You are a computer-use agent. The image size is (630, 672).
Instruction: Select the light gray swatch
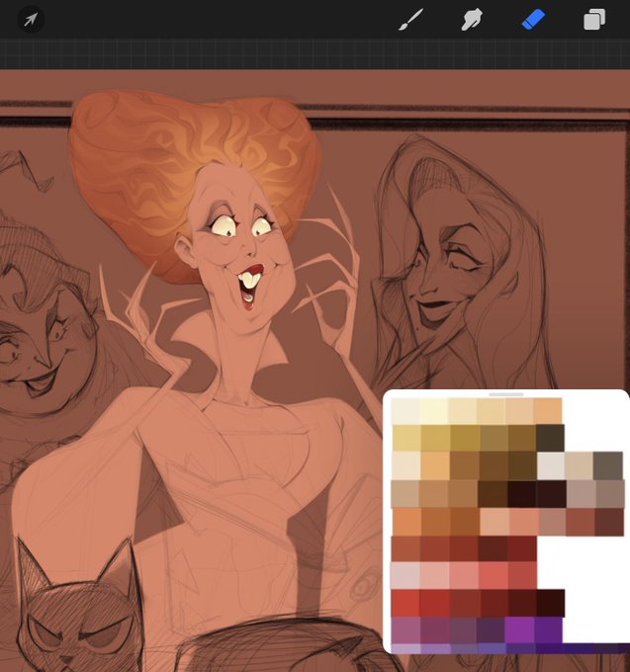(551, 465)
